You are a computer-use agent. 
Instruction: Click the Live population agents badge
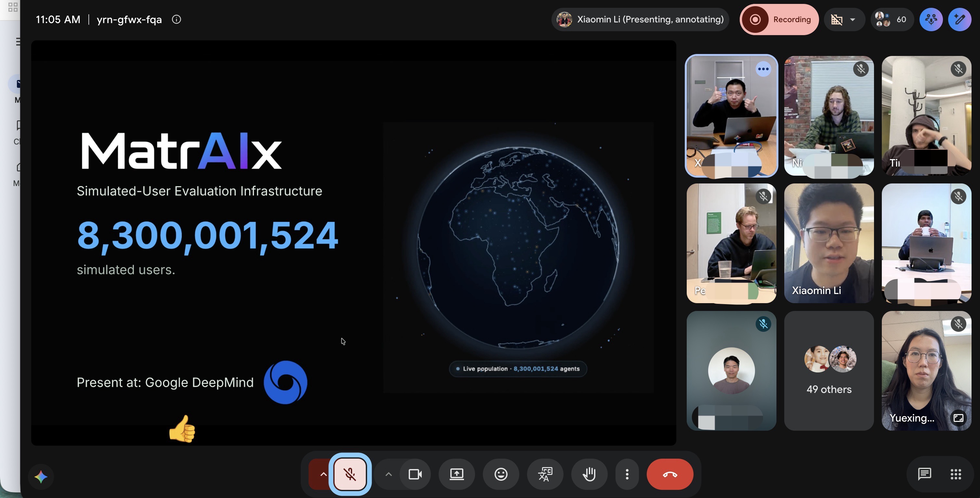point(518,369)
